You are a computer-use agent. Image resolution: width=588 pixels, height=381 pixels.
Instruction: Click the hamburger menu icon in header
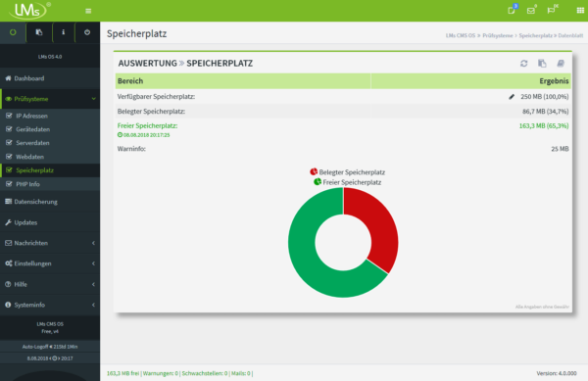click(88, 11)
